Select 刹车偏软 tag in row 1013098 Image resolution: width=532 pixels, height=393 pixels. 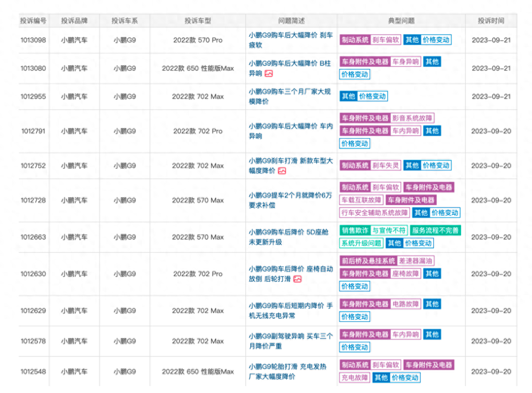pyautogui.click(x=385, y=40)
